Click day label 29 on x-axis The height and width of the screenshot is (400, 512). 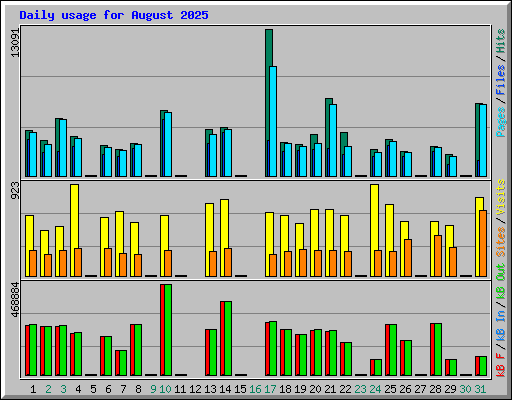(450, 389)
